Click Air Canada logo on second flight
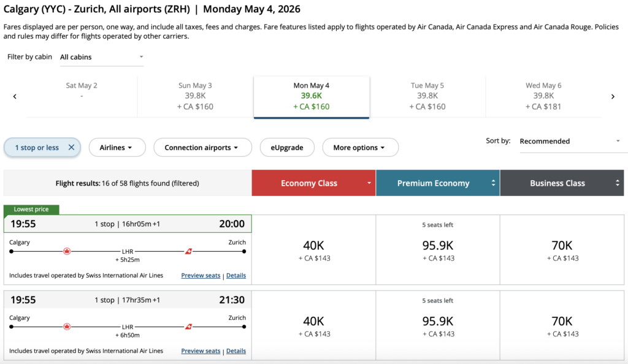 67,327
